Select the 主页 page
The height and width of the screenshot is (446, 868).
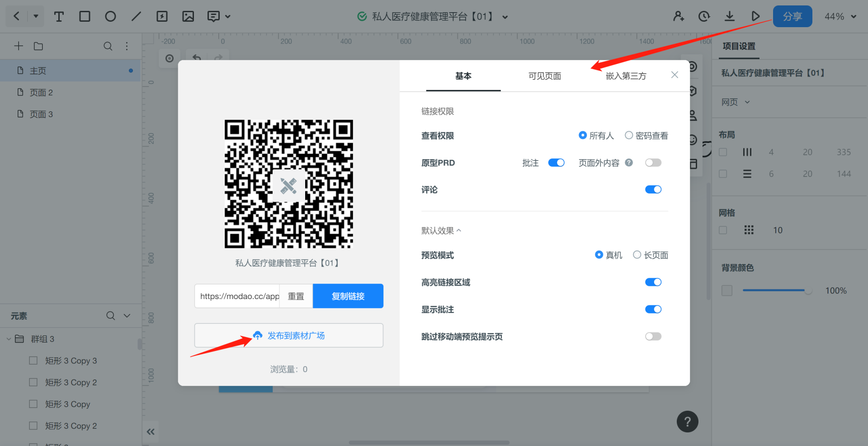click(x=70, y=71)
